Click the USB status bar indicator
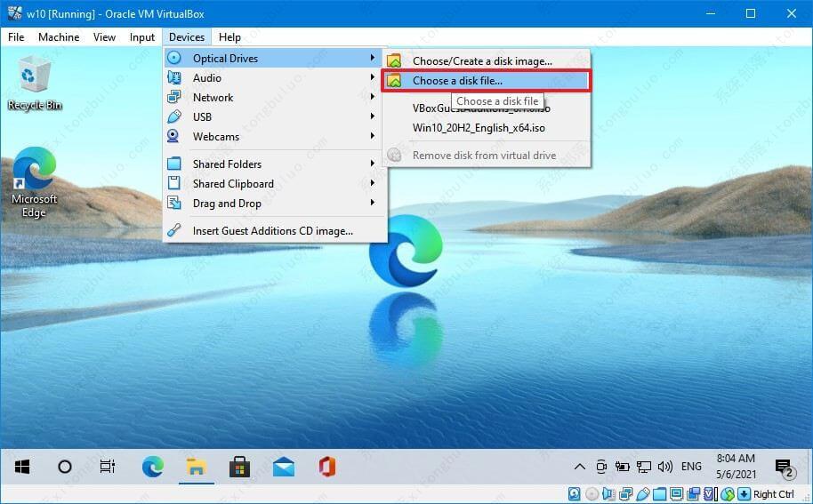The width and height of the screenshot is (813, 504). click(643, 494)
